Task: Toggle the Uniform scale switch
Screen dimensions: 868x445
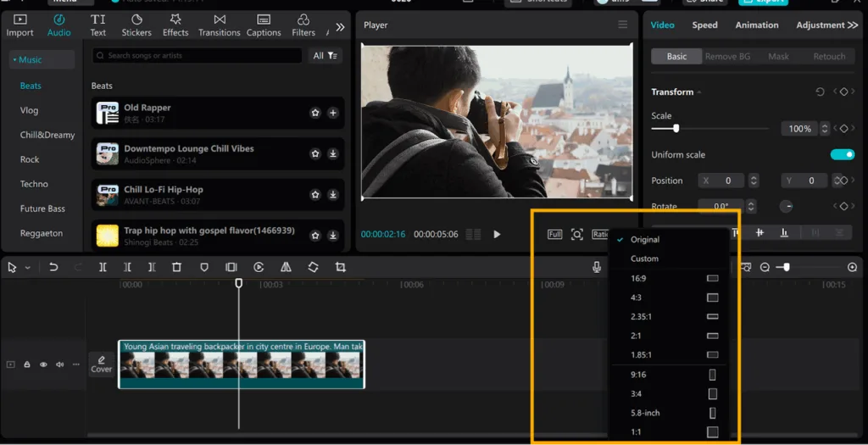Action: point(843,154)
